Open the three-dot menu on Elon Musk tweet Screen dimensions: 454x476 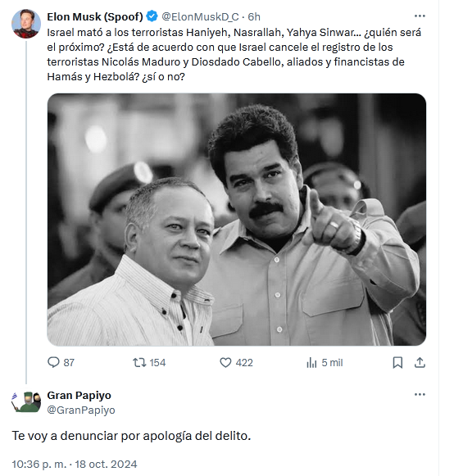click(x=420, y=16)
